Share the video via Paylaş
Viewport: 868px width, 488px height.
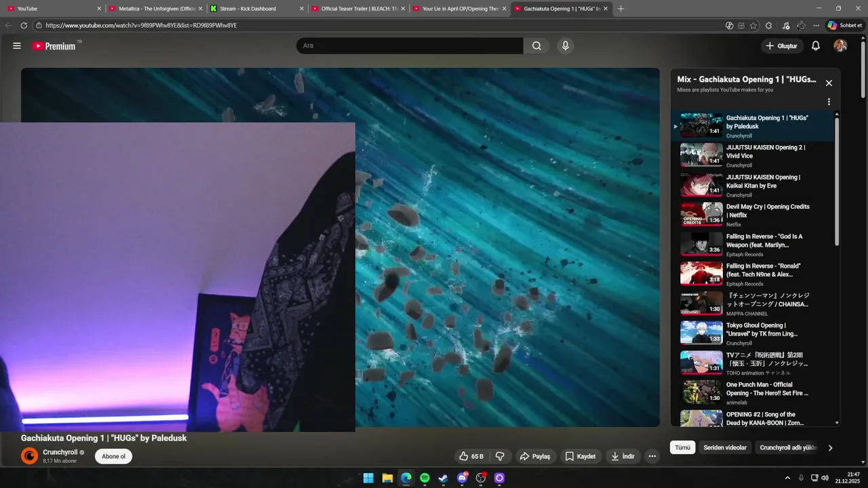click(535, 457)
